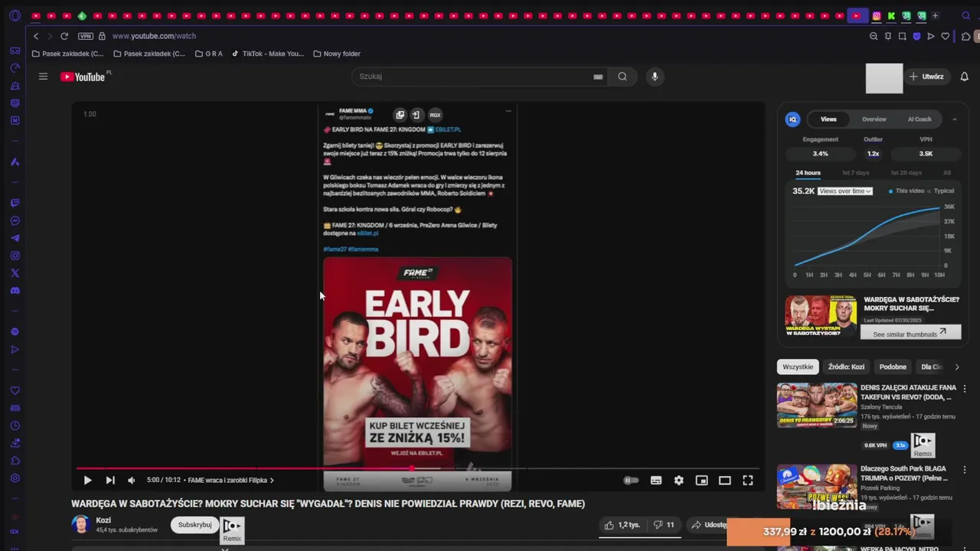Switch to the green K browser tab
The image size is (980, 551).
[891, 16]
